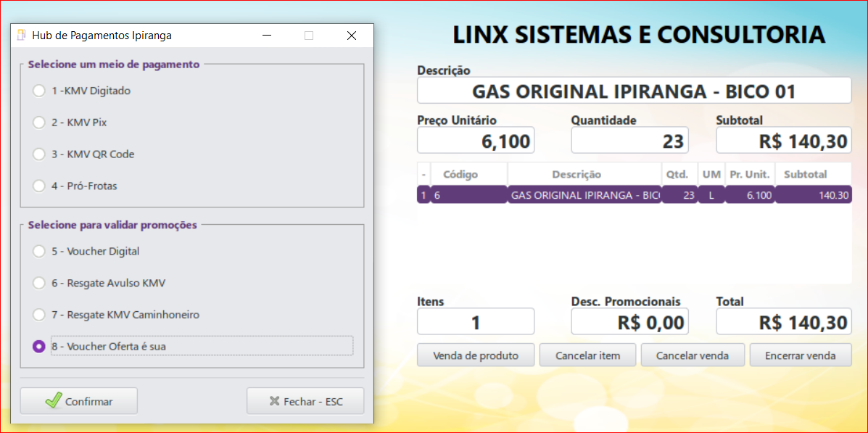Click the Hub de Pagamentos window title icon
This screenshot has width=868, height=433.
click(22, 36)
